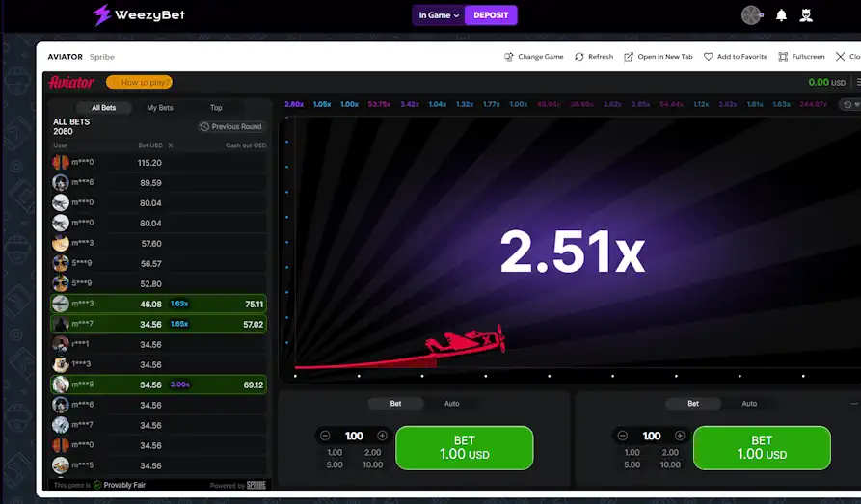Switch to All Bets tab
This screenshot has width=861, height=504.
tap(104, 108)
